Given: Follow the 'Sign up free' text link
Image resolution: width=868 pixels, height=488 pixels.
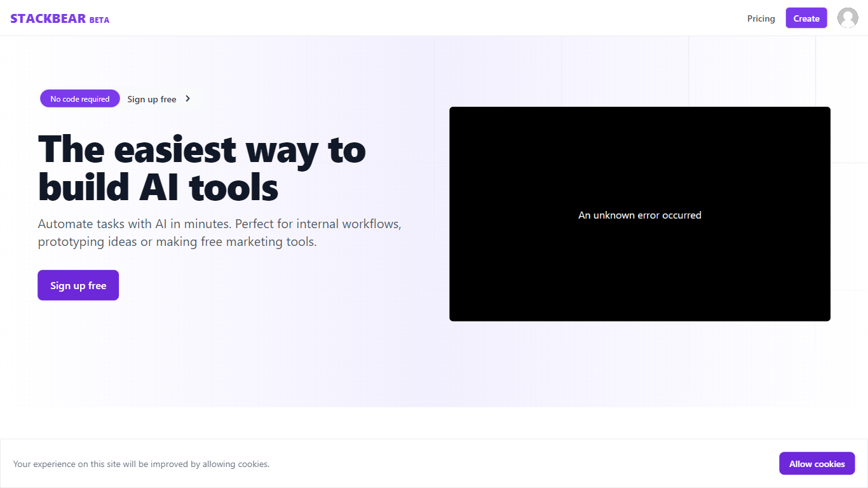Looking at the screenshot, I should [x=152, y=99].
